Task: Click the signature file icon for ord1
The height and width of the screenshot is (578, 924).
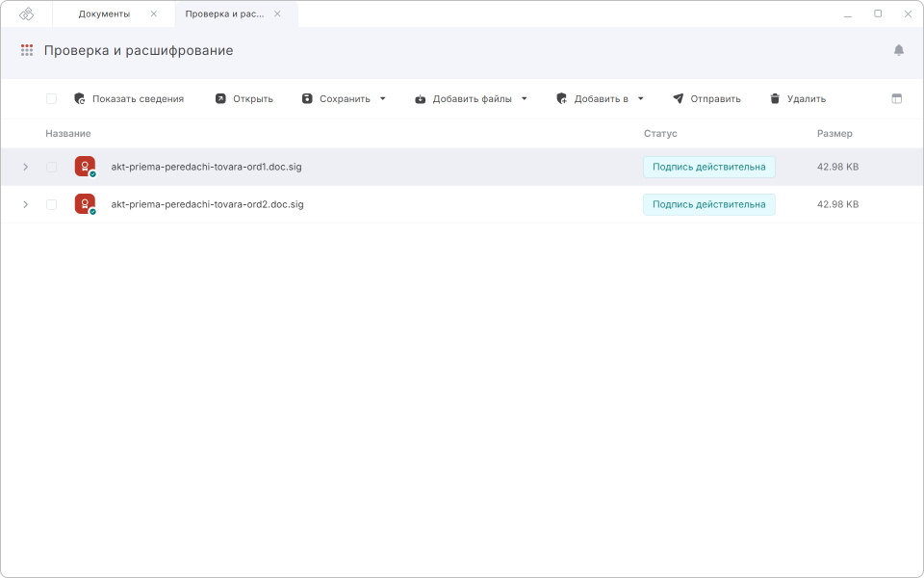Action: 85,167
